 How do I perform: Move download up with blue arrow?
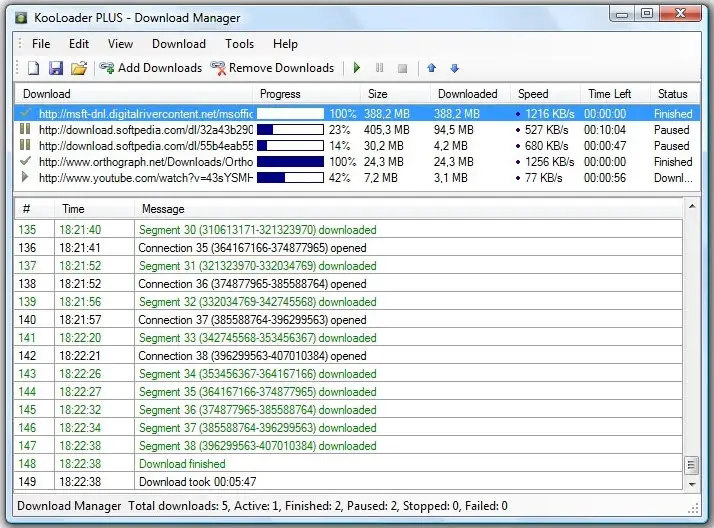[432, 68]
